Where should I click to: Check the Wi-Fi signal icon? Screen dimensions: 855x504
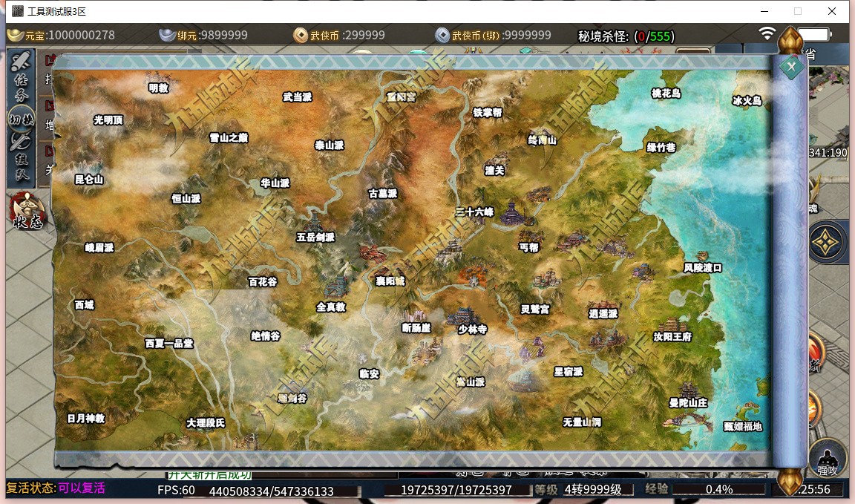coord(767,34)
